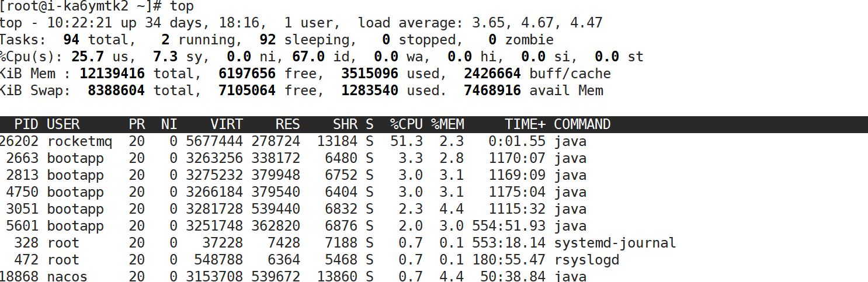The image size is (868, 282).
Task: Click the top command at the prompt
Action: [x=182, y=6]
